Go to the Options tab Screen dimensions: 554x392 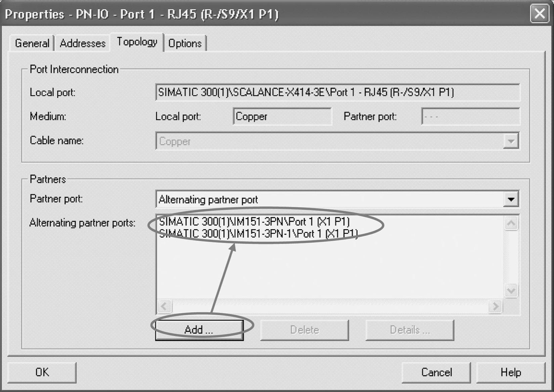185,43
